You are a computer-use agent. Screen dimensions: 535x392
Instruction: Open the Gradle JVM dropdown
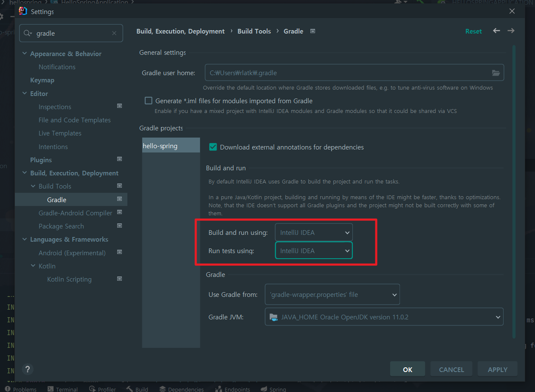pos(384,317)
